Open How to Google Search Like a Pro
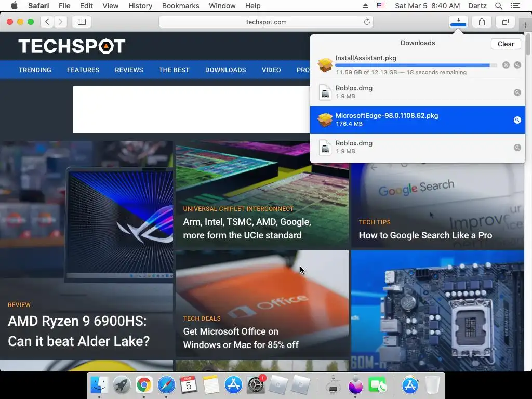Image resolution: width=532 pixels, height=399 pixels. [425, 235]
